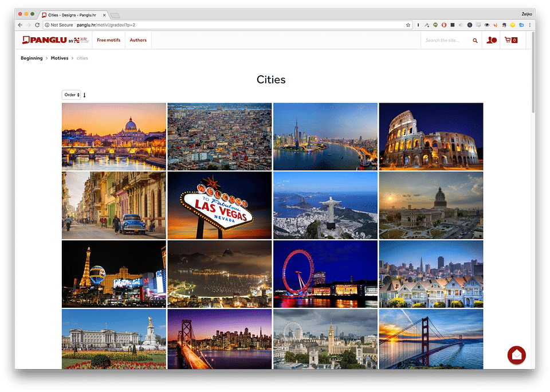This screenshot has height=392, width=550.
Task: Click the green speech bubble extension icon
Action: (x=435, y=25)
